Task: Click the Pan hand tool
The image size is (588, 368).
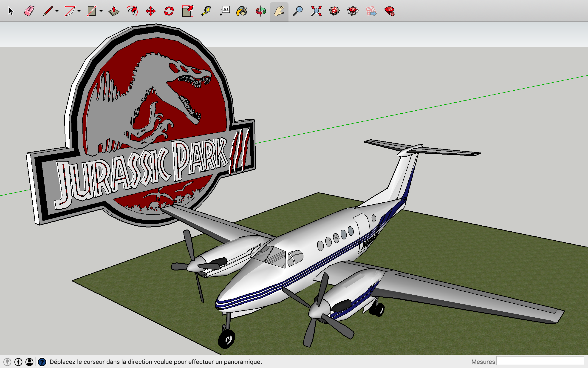Action: (x=279, y=11)
